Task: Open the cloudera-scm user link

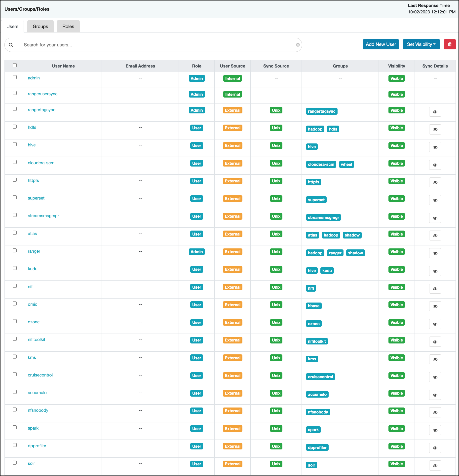Action: click(x=41, y=163)
